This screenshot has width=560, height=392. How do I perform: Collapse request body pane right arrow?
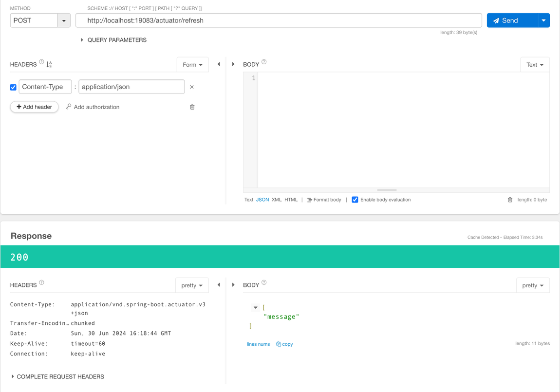[233, 64]
